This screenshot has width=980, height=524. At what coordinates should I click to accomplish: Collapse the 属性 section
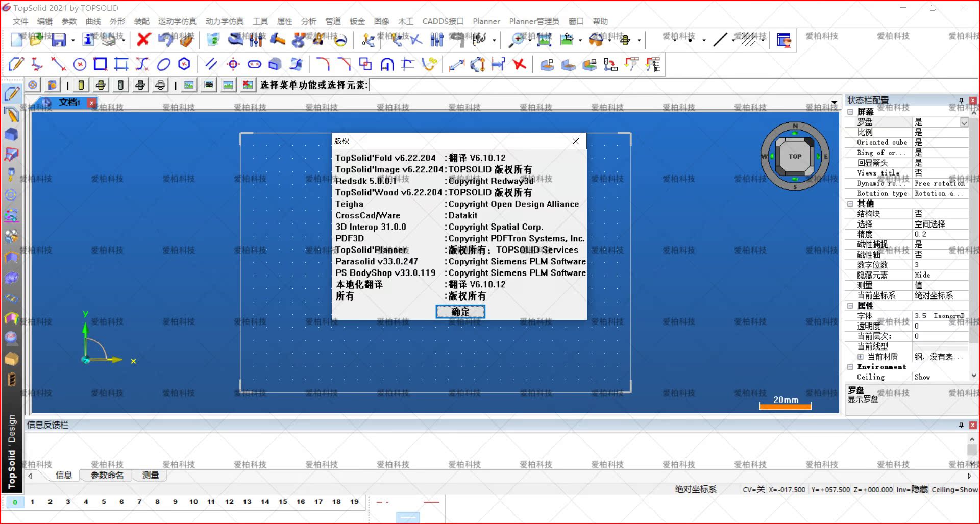850,306
